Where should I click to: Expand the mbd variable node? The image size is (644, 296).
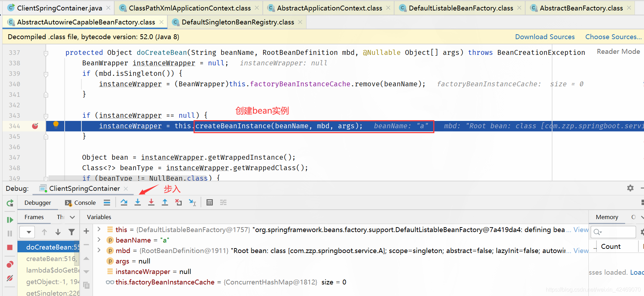point(99,250)
